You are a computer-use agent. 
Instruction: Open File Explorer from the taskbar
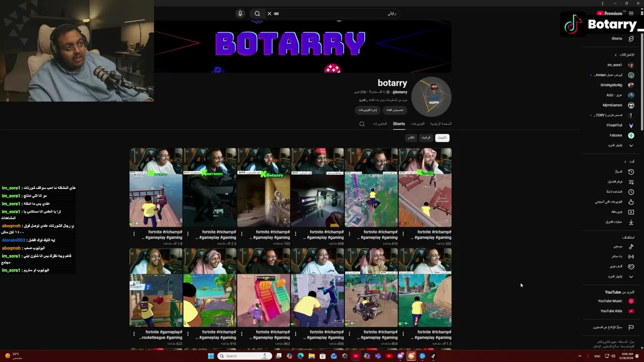pyautogui.click(x=311, y=356)
